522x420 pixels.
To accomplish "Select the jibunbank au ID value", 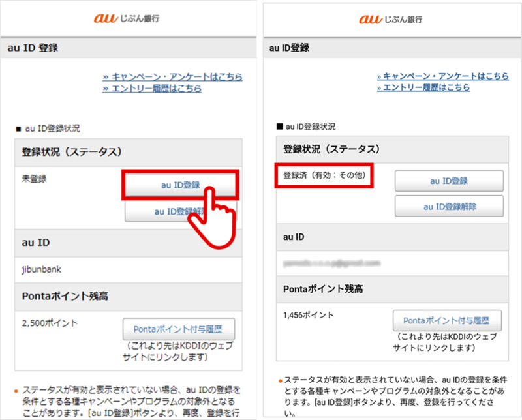I will click(42, 269).
